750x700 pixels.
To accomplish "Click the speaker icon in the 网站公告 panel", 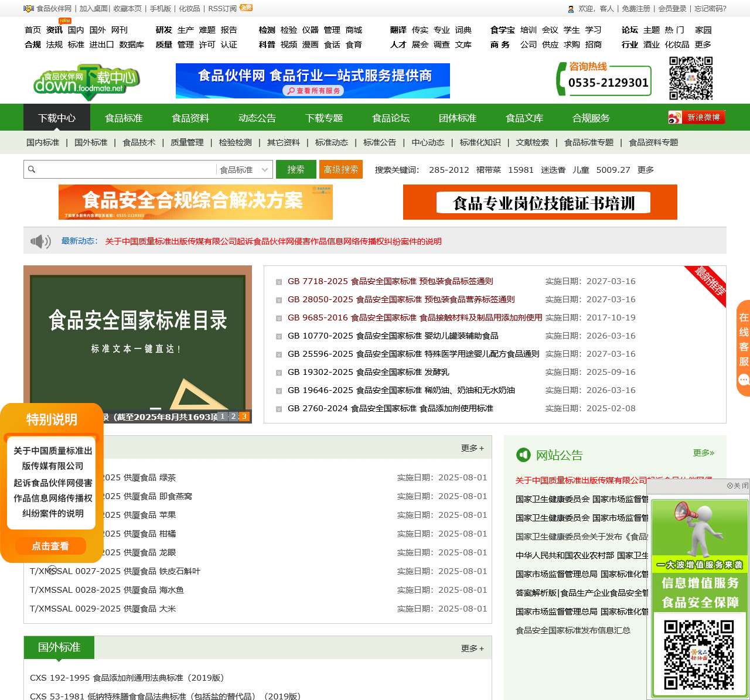I will coord(523,455).
